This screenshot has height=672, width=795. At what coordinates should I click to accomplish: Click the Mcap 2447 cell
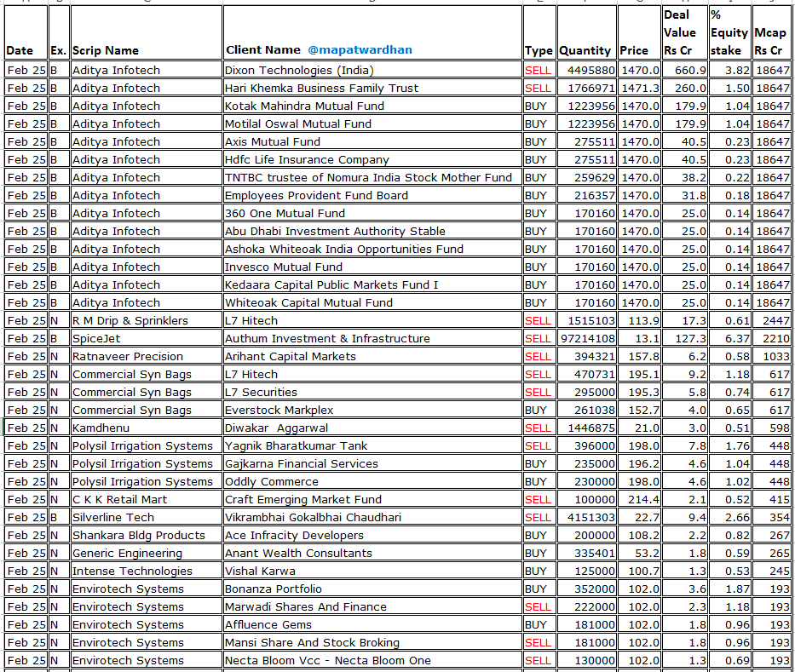[x=772, y=320]
